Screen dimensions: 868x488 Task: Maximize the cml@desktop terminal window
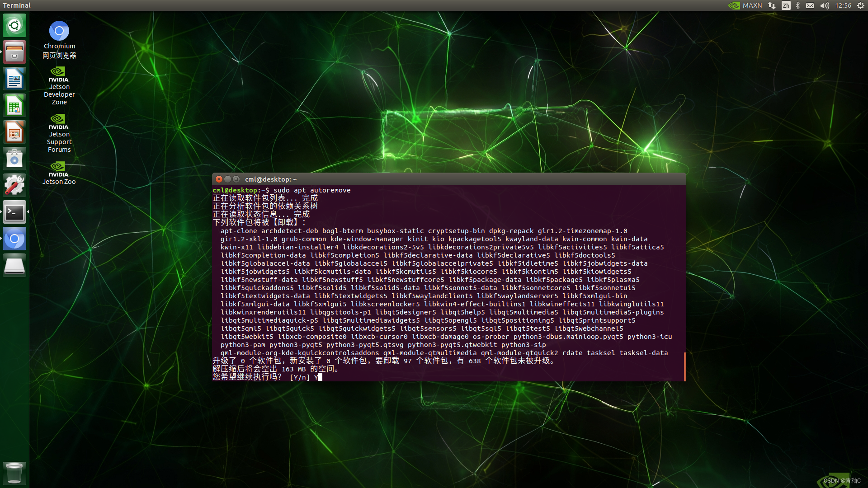pyautogui.click(x=236, y=179)
